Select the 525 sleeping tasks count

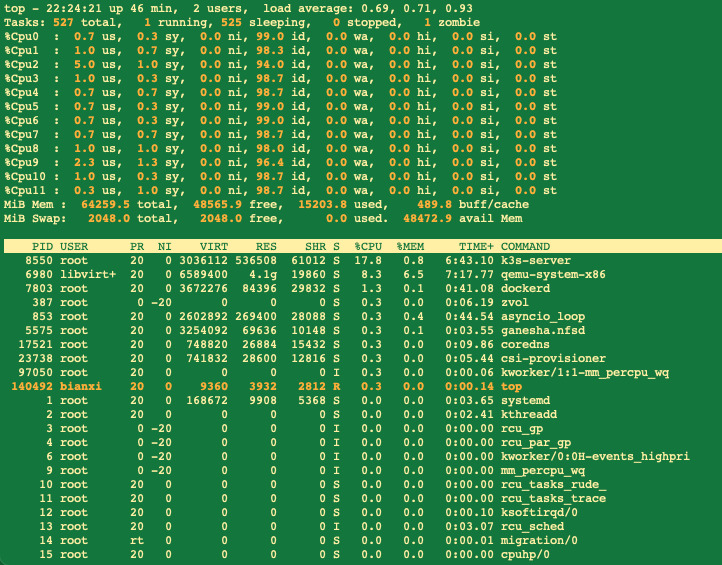click(231, 23)
